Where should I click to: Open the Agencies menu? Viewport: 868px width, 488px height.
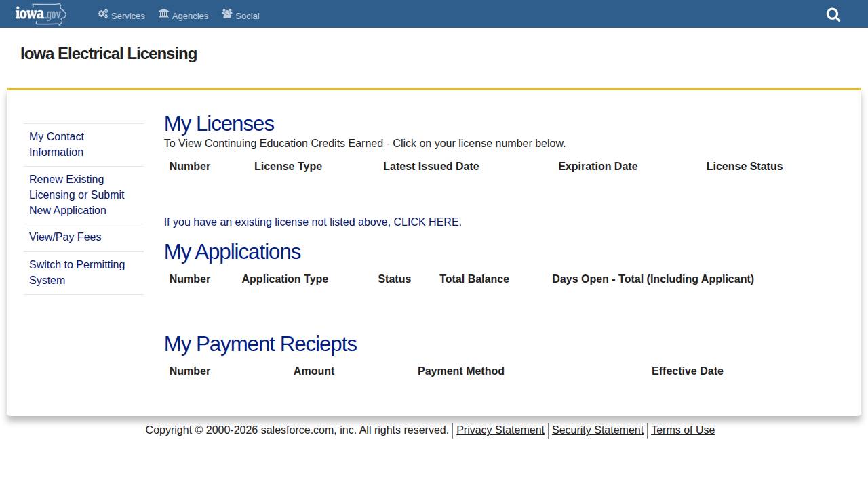click(190, 16)
